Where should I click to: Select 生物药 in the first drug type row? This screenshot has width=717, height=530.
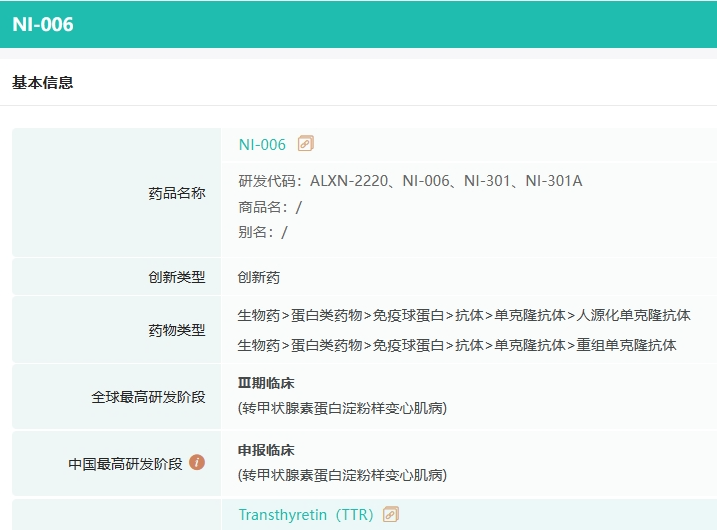258,315
